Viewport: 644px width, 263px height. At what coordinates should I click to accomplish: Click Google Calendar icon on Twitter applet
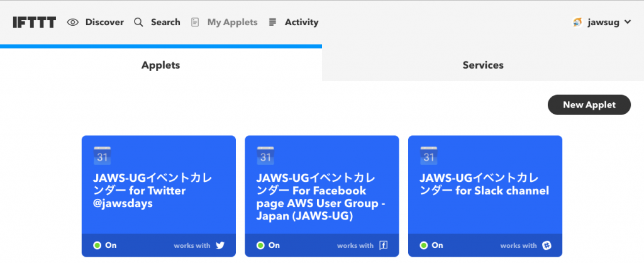click(103, 156)
